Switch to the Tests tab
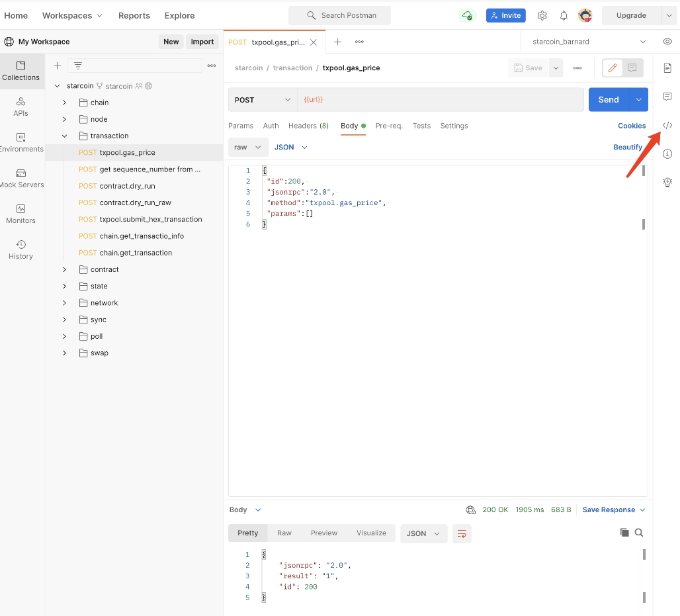The width and height of the screenshot is (680, 616). pyautogui.click(x=421, y=126)
